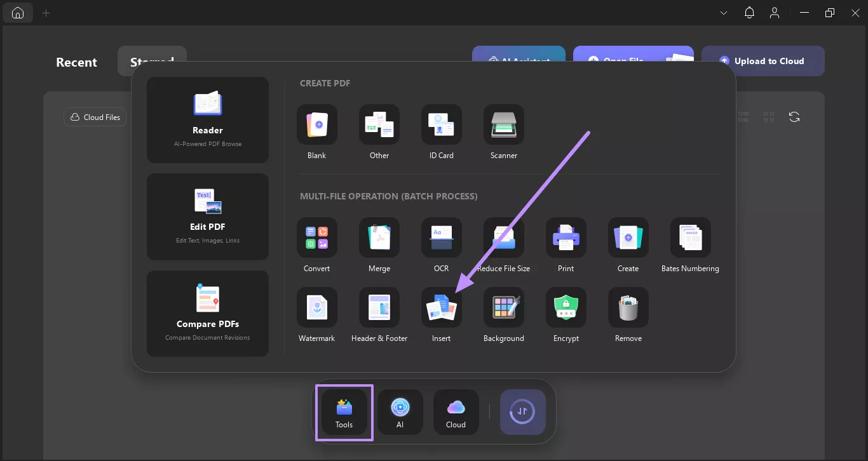Image resolution: width=868 pixels, height=461 pixels.
Task: Switch recent files to list view
Action: tap(743, 117)
